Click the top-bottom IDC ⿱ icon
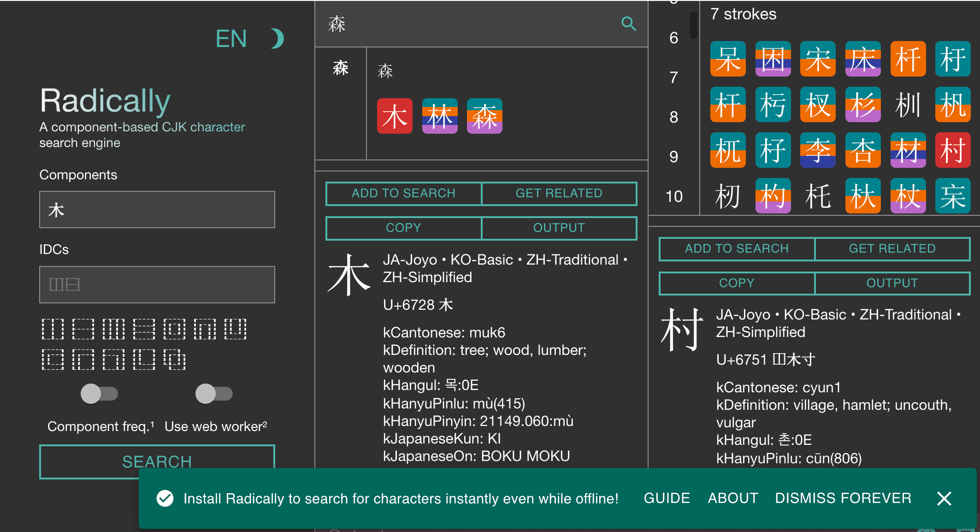Screen dimensions: 980x532 pos(83,329)
